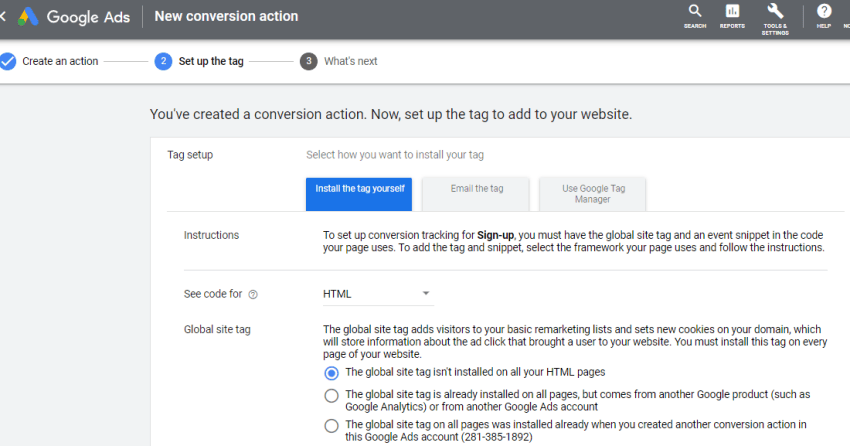Click the completed checkmark step icon

tap(8, 61)
